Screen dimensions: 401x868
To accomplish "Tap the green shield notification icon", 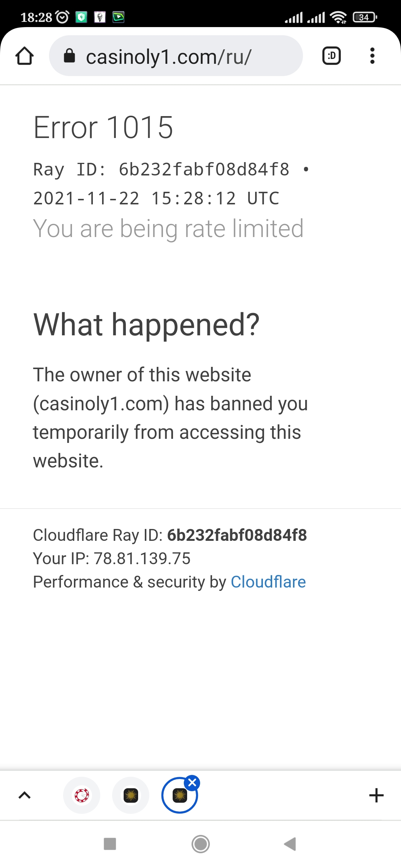I will 81,17.
